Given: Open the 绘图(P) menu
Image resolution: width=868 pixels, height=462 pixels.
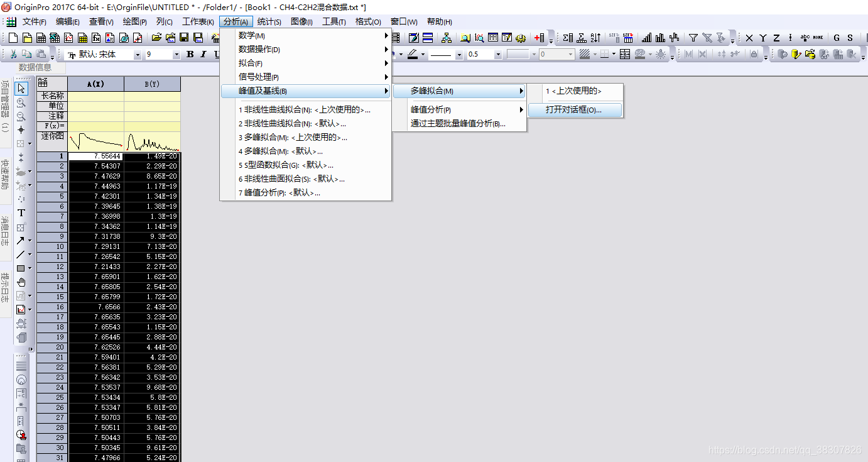Looking at the screenshot, I should point(135,21).
